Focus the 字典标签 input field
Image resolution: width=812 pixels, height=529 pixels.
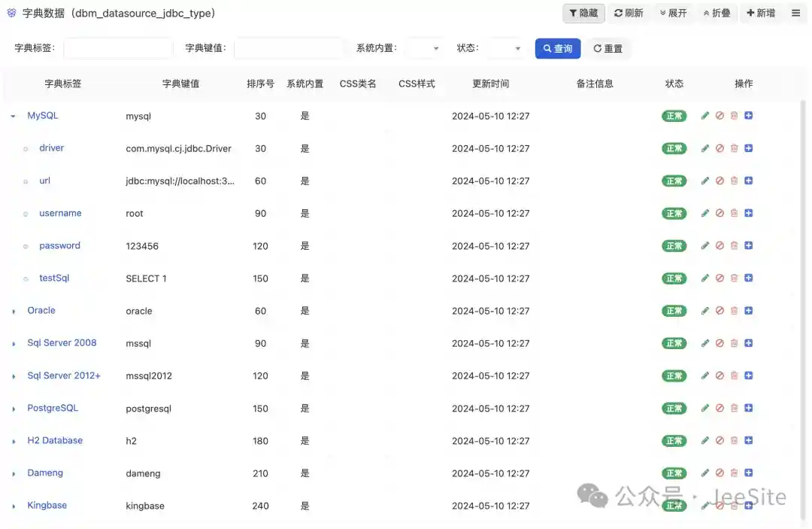(x=118, y=49)
